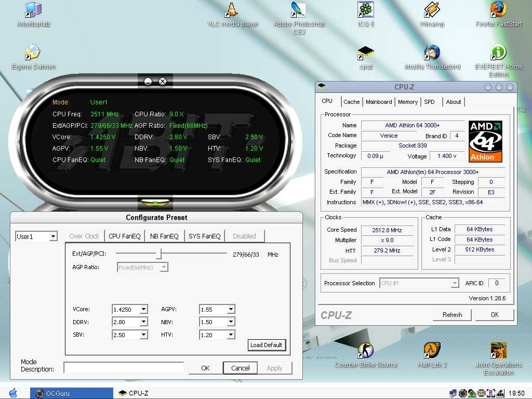This screenshot has width=532, height=399.
Task: Click Cancel in Configurate Preset dialog
Action: point(240,368)
